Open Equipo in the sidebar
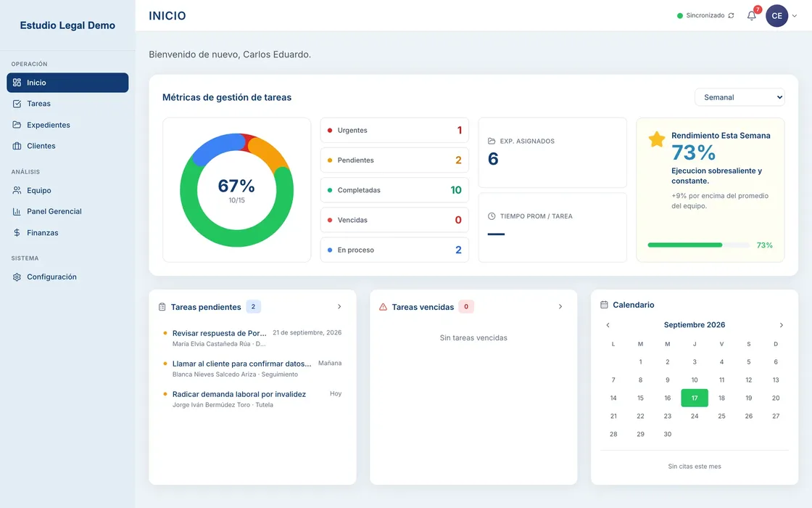The image size is (812, 508). point(67,190)
